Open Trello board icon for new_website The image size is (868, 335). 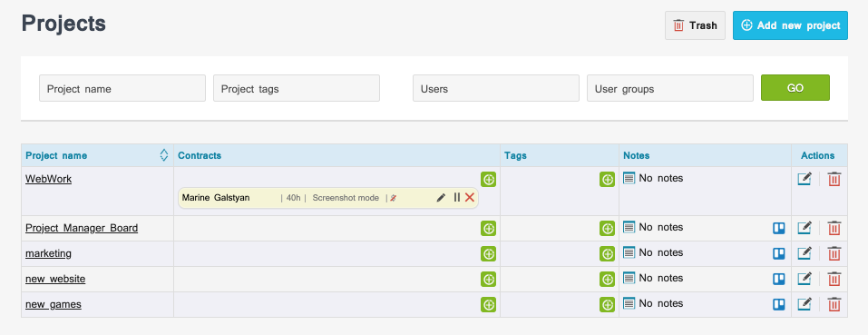point(779,279)
